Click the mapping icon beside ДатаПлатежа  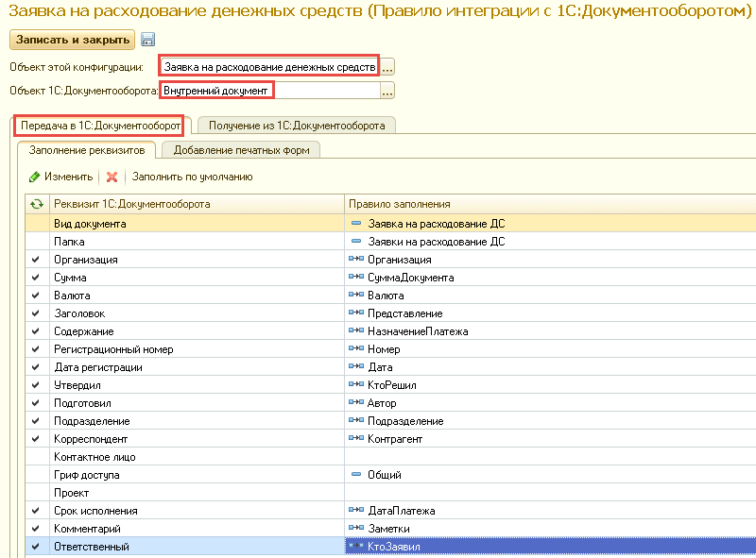[x=356, y=510]
